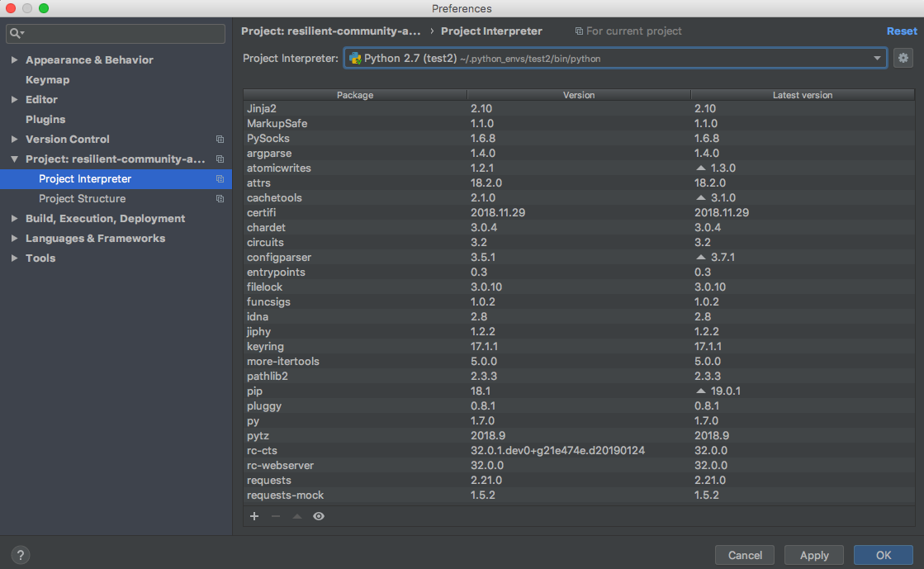
Task: Click upgrade arrow next to cachetools 3.1.0
Action: tap(701, 197)
